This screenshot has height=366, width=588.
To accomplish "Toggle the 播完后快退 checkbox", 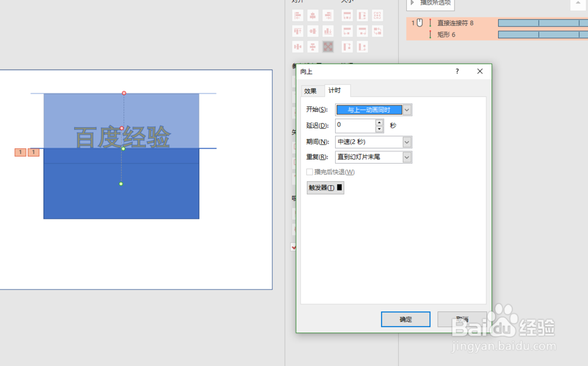I will tap(309, 172).
